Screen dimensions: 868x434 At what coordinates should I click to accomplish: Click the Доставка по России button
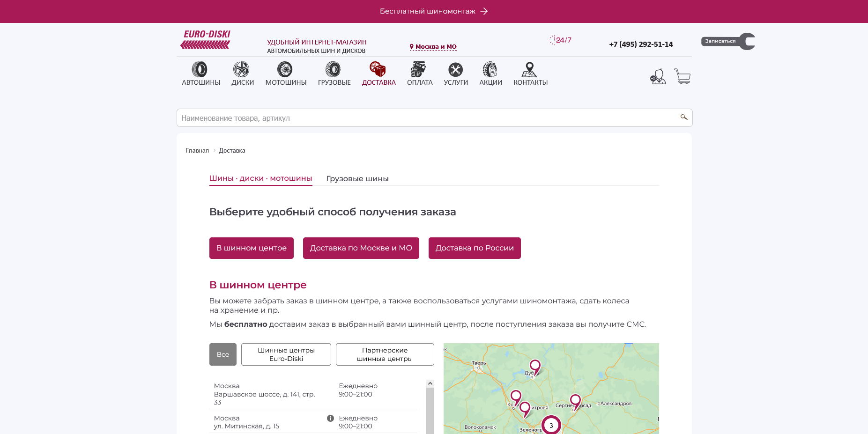[475, 248]
